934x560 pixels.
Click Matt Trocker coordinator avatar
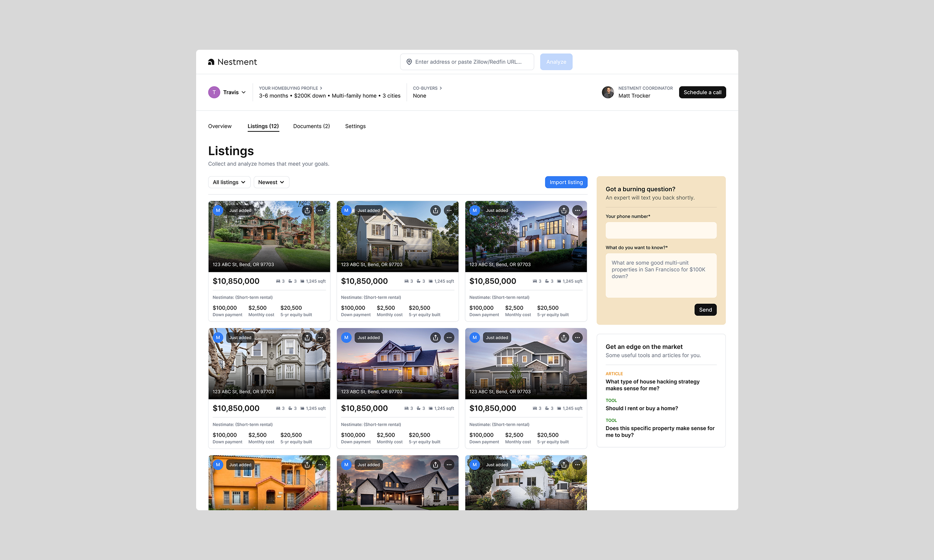(607, 92)
